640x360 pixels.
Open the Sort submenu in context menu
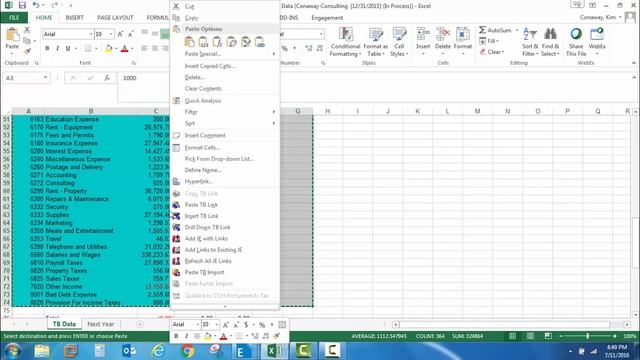tap(225, 123)
